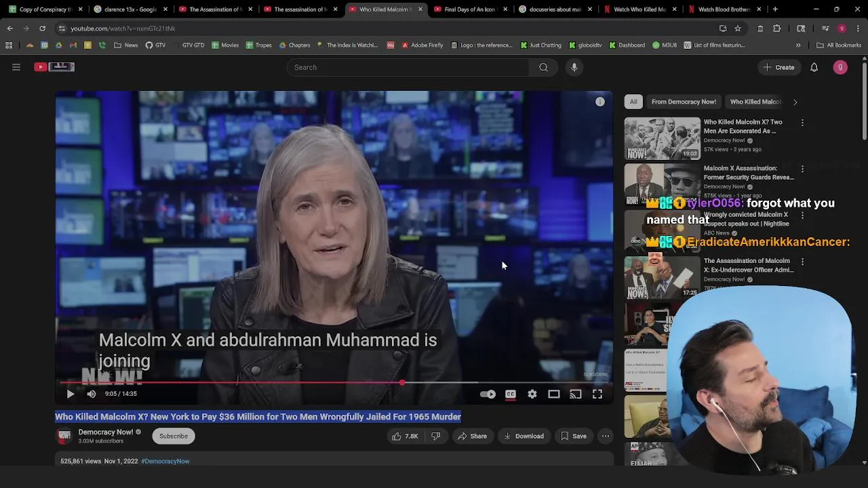Screen dimensions: 868x488
Task: Go to YouTube home logo
Action: coord(54,66)
